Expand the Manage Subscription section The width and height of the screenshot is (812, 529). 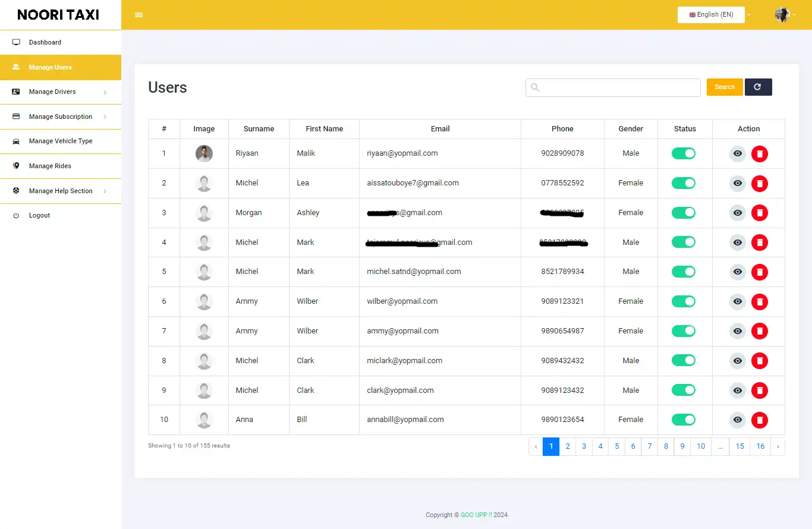(60, 116)
